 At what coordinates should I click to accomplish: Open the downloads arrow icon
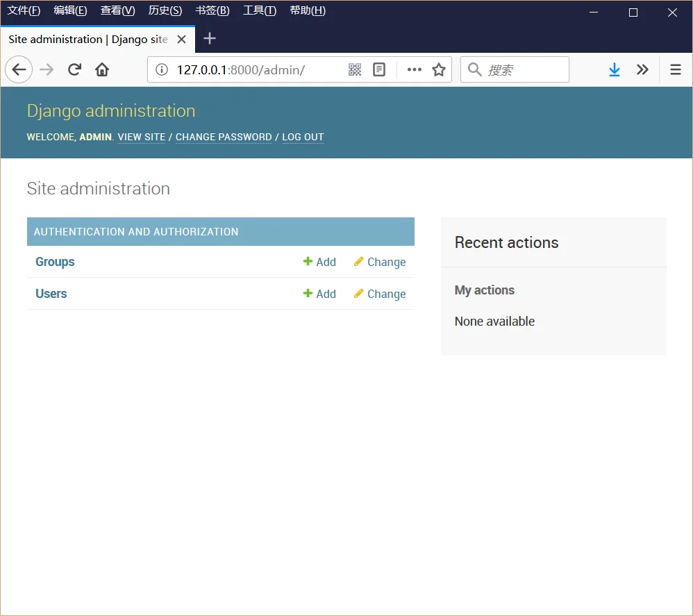click(615, 69)
